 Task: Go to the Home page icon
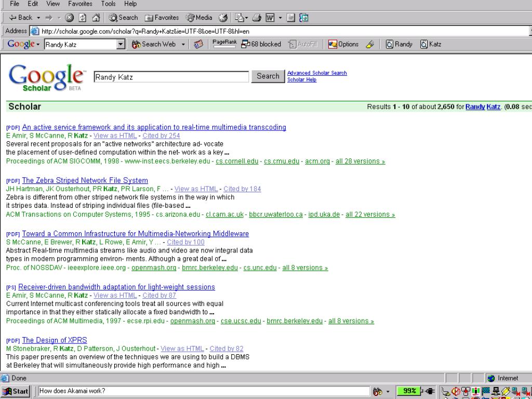tap(96, 18)
